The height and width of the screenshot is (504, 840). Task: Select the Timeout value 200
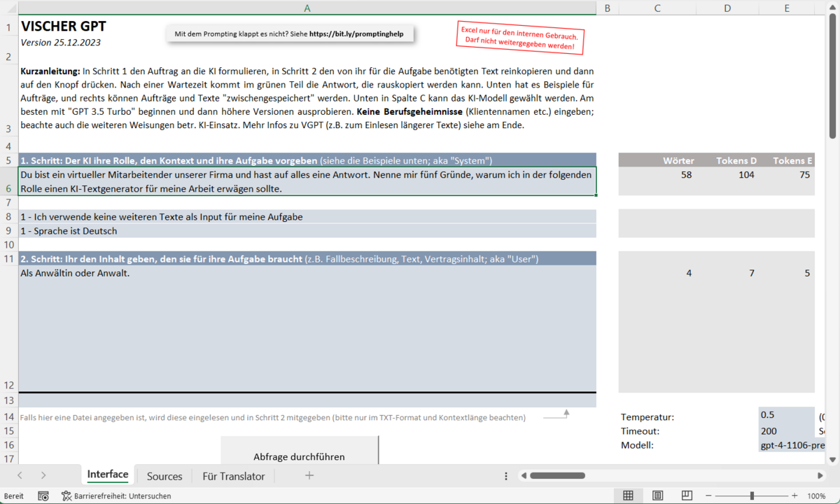coord(787,431)
